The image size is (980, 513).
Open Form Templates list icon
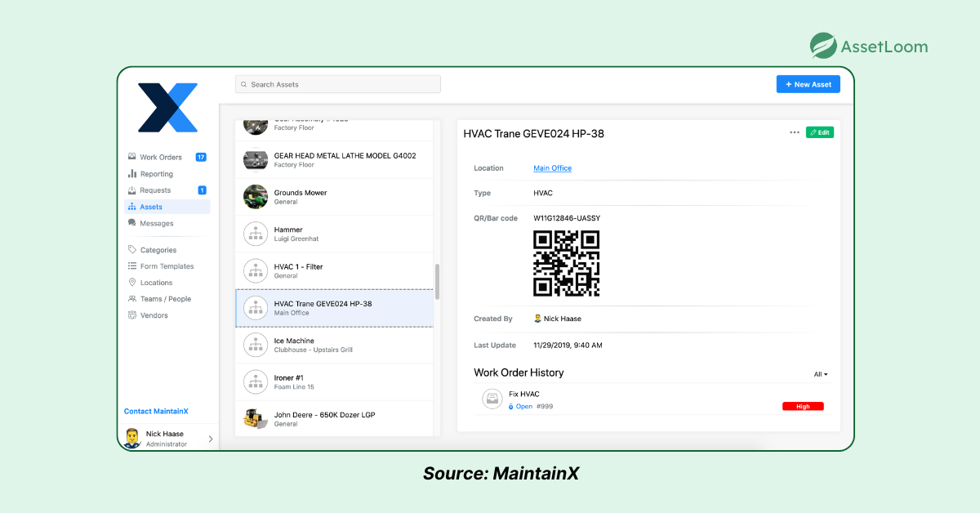[132, 266]
